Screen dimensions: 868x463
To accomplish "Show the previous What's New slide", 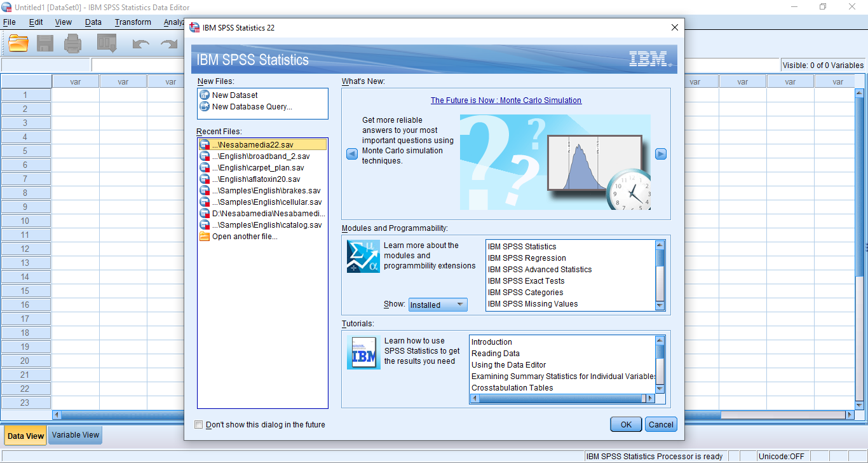I will (352, 154).
